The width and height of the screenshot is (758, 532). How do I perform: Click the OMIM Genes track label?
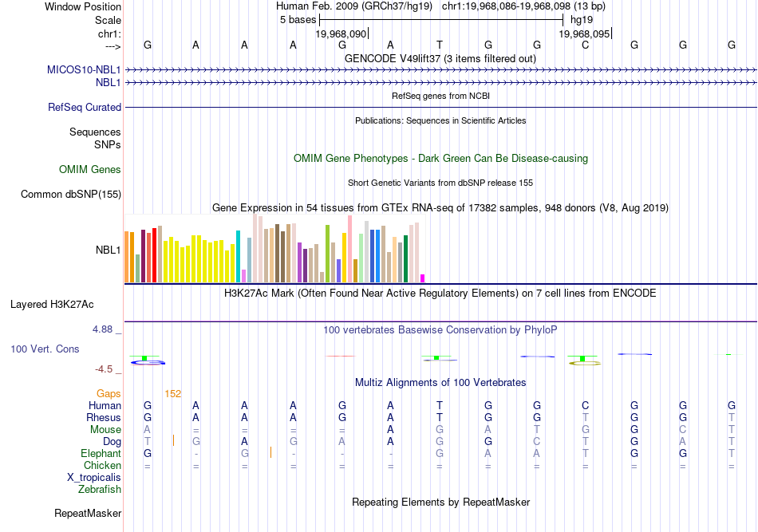tap(89, 170)
